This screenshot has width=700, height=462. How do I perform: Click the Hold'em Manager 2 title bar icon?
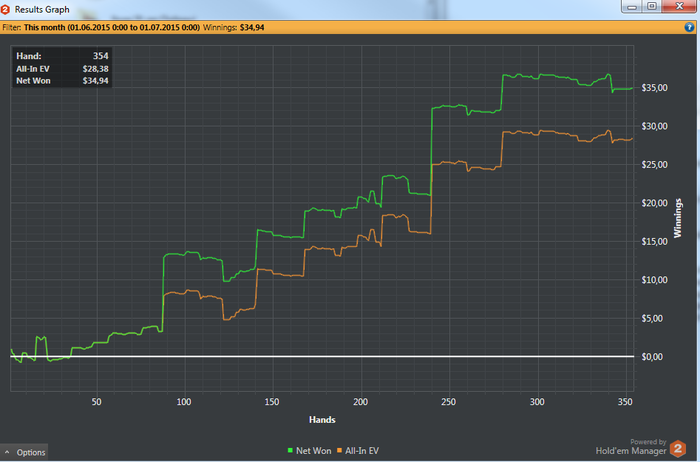click(x=5, y=9)
